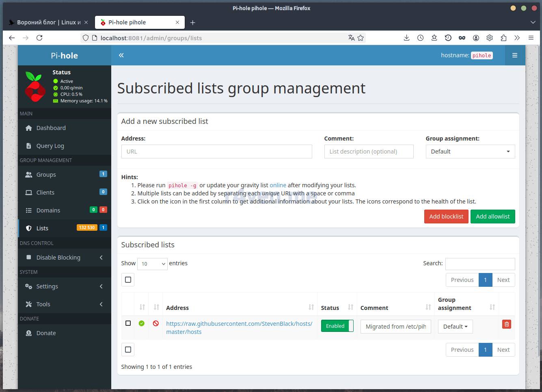Follow the online gravity update link

[278, 185]
